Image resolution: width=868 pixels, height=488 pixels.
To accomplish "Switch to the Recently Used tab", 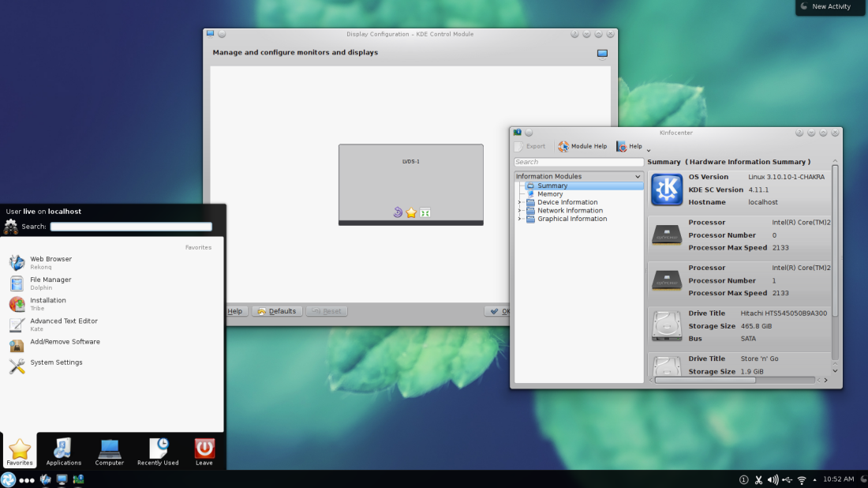I will point(158,452).
